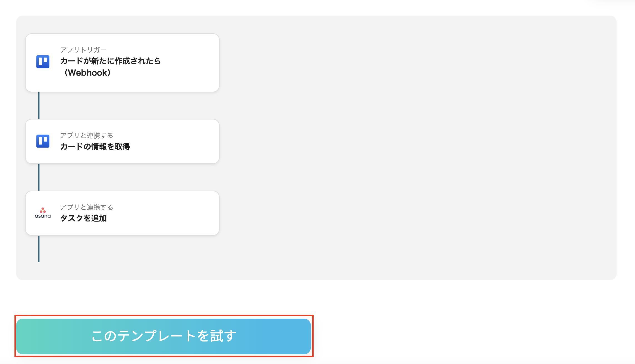
Task: Click the アプリトリガー label text
Action: click(x=83, y=49)
